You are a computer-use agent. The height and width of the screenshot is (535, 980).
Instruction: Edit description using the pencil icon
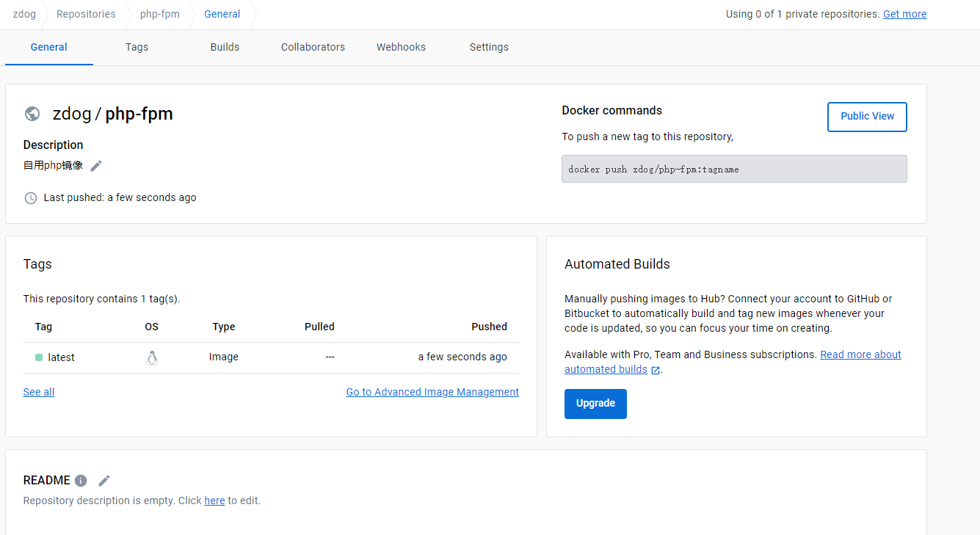pos(96,166)
